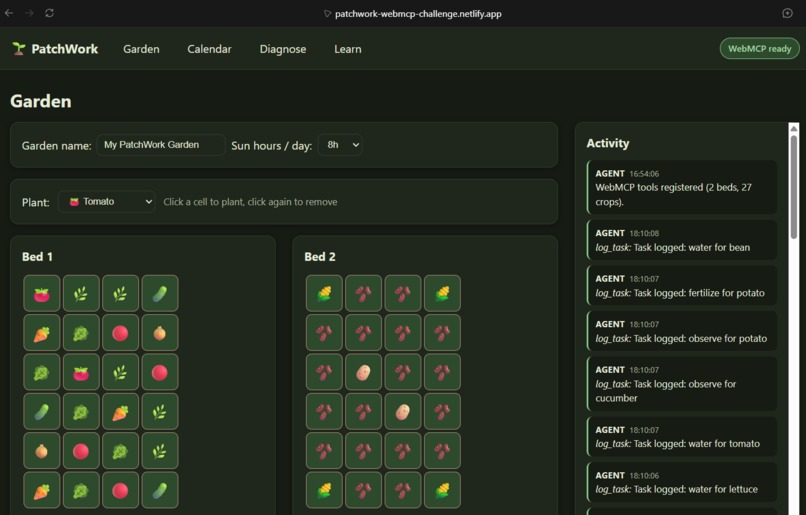
Task: Click the Bed 2 heading
Action: tap(320, 256)
